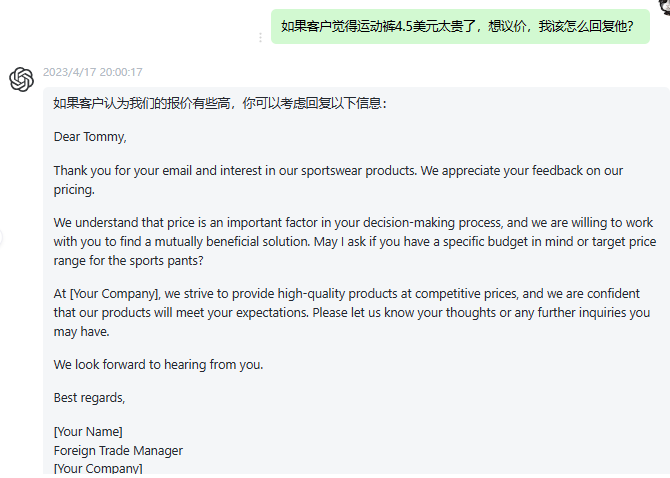Select the green user question bubble
The height and width of the screenshot is (478, 670).
(x=460, y=26)
